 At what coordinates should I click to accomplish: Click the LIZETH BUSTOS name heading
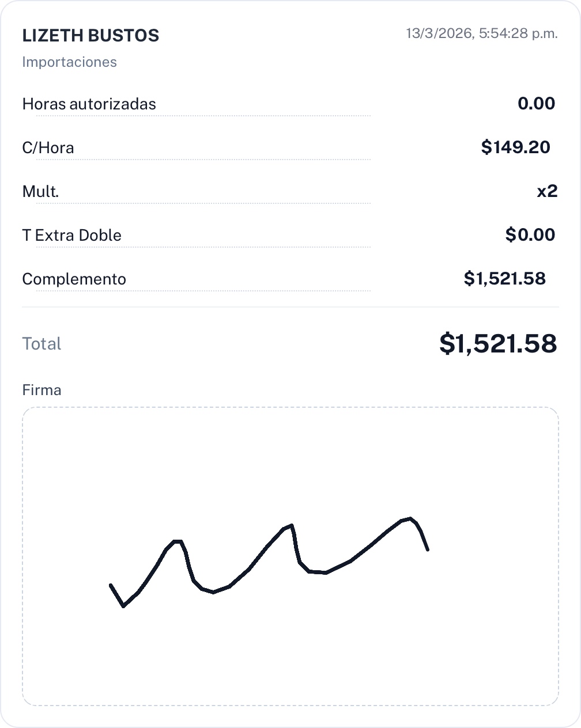coord(90,36)
